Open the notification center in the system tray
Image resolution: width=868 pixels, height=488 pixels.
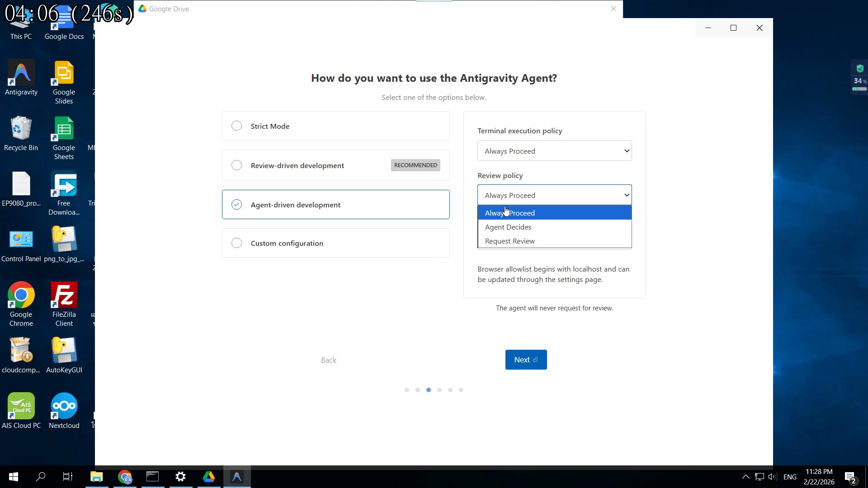pyautogui.click(x=850, y=477)
